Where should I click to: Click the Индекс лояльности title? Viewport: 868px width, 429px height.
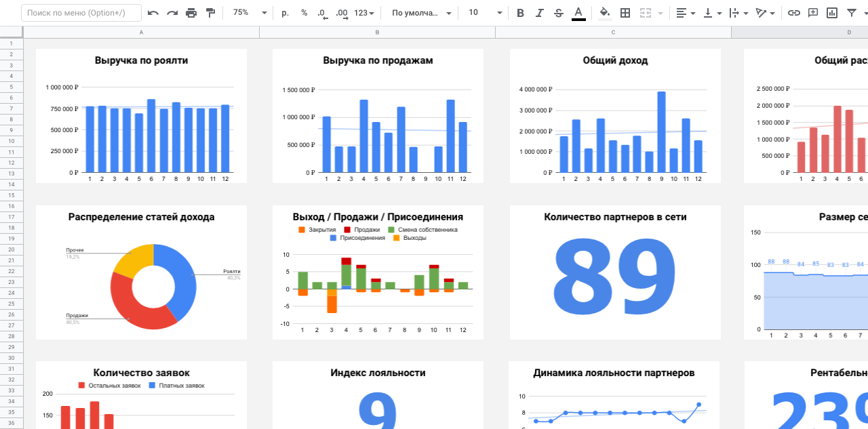pyautogui.click(x=378, y=373)
